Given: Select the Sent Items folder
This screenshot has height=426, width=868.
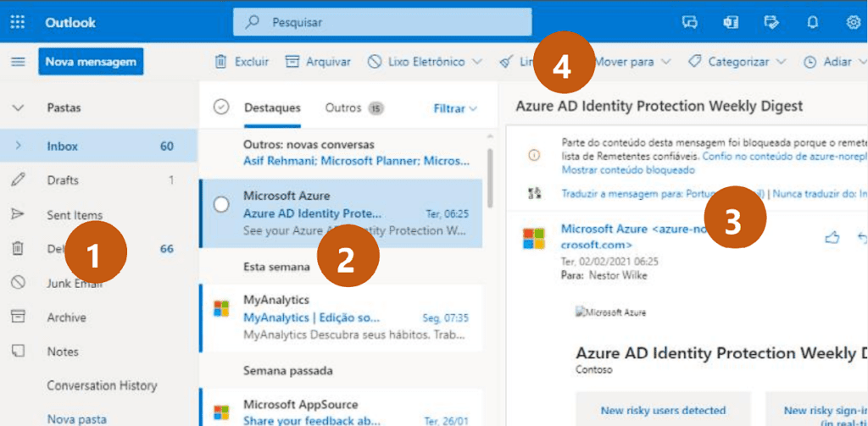Looking at the screenshot, I should pyautogui.click(x=98, y=214).
